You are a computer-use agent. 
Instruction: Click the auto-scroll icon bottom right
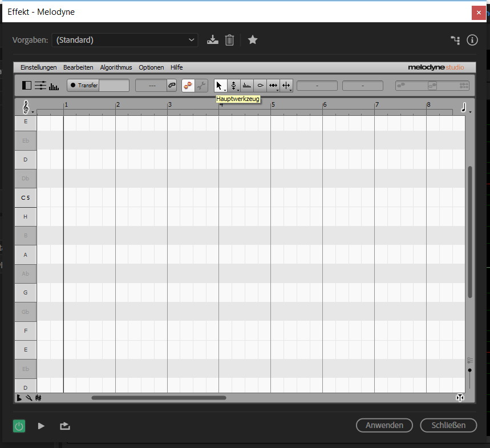tap(460, 398)
